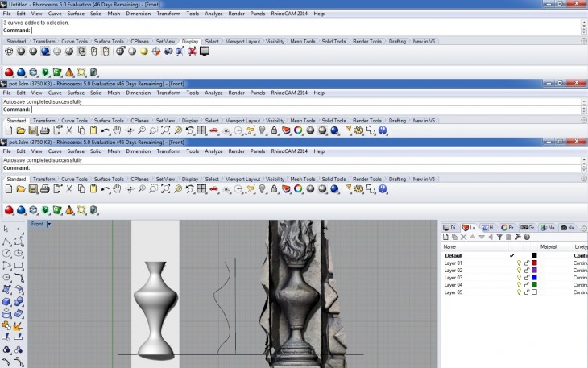Click the Name column header

pyautogui.click(x=449, y=246)
